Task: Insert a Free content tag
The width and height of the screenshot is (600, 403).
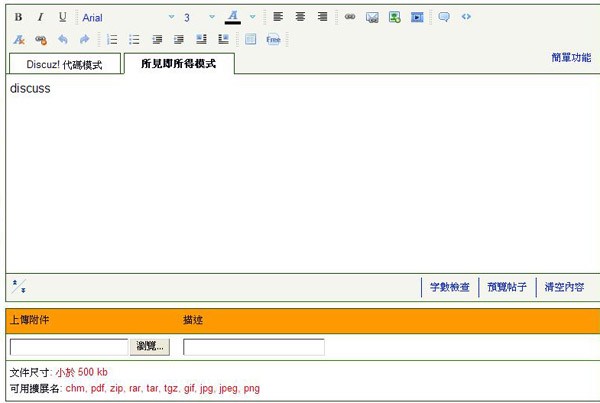Action: pos(273,39)
